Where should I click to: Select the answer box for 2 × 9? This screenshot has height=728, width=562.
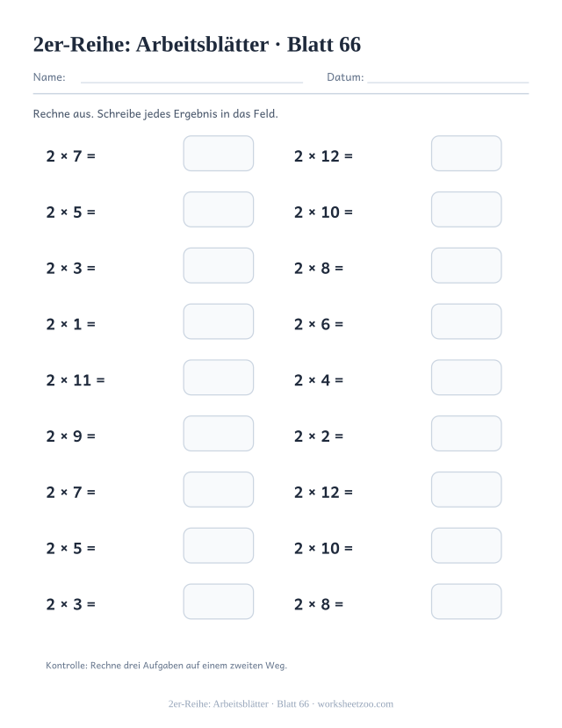coord(219,434)
